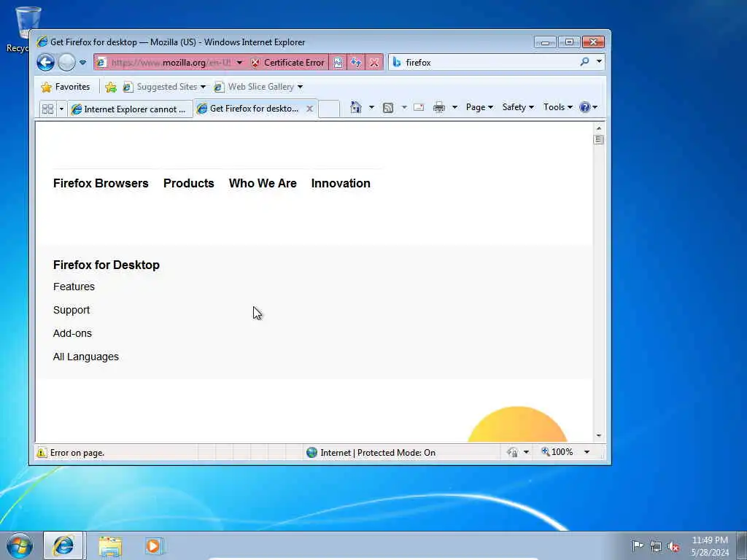
Task: Print the page with the printer icon
Action: [438, 108]
